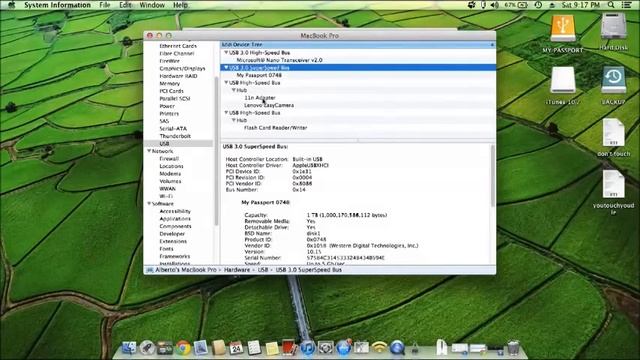Select Wi-Fi in the sidebar
The height and width of the screenshot is (360, 640).
166,196
